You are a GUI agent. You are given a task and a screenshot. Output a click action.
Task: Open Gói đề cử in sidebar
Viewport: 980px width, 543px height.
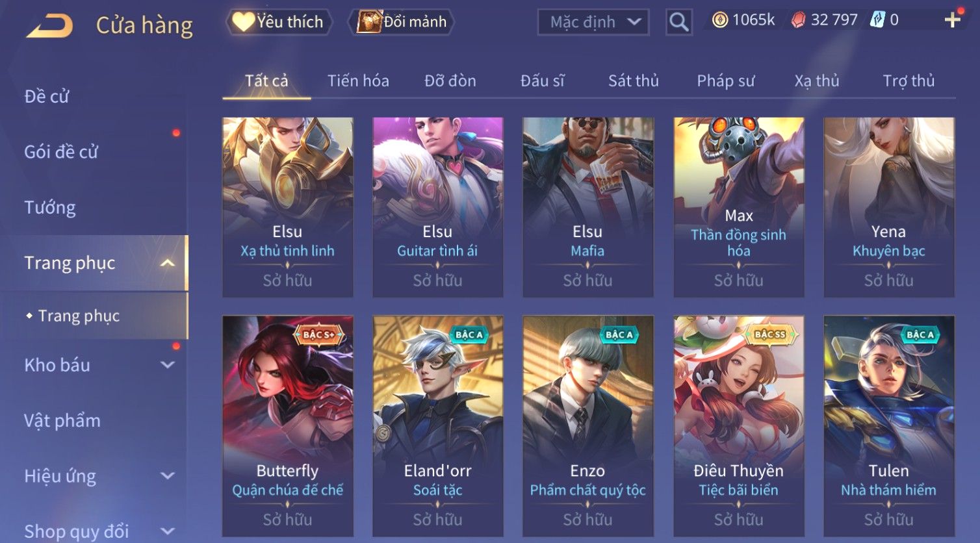tap(61, 152)
